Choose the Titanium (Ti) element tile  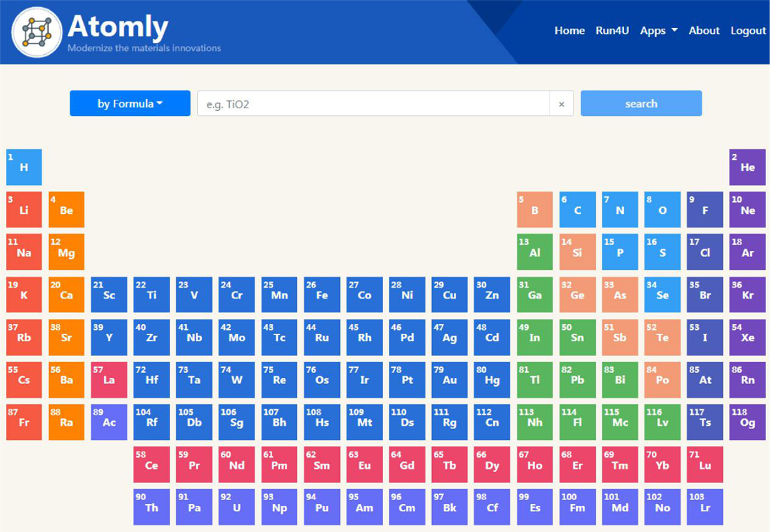pos(151,295)
